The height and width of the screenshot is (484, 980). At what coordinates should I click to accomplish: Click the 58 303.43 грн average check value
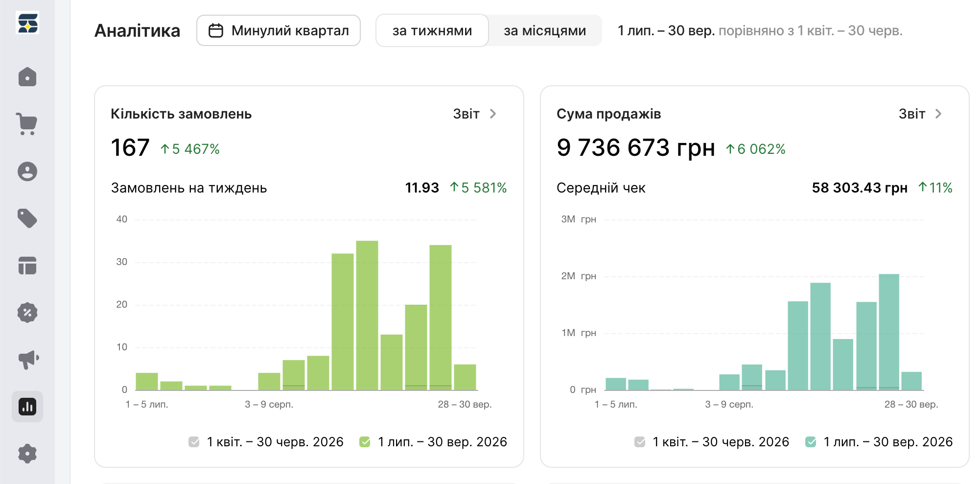point(860,188)
